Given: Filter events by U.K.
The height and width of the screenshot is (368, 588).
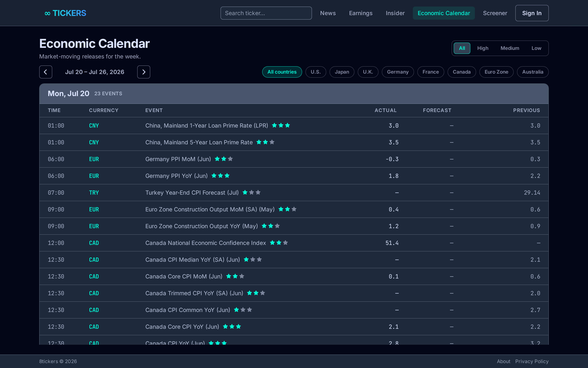Looking at the screenshot, I should [368, 72].
